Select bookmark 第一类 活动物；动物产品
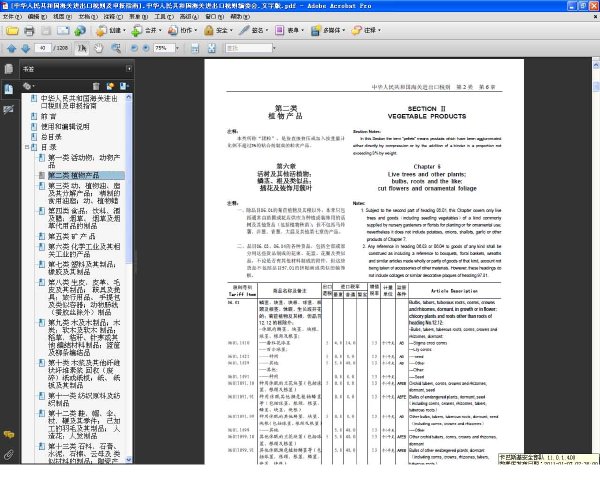 (84, 161)
